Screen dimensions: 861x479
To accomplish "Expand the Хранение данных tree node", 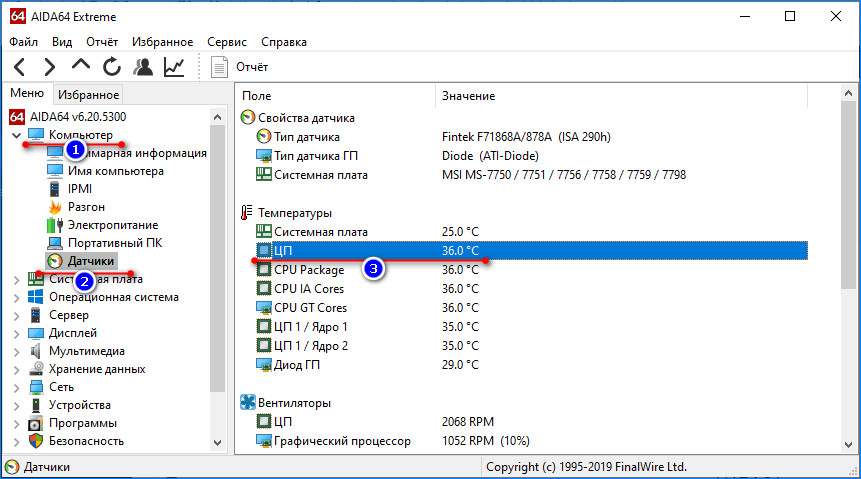I will [x=16, y=370].
